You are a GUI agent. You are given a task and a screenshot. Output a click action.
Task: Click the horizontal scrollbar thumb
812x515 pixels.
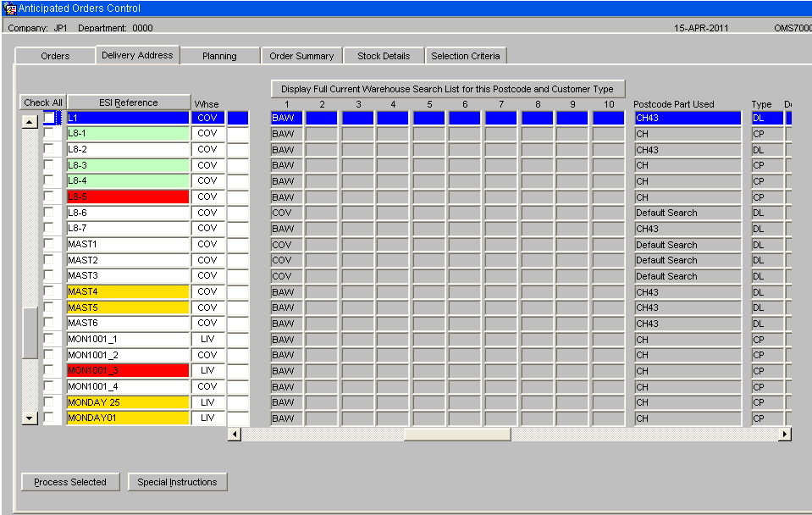[x=457, y=435]
